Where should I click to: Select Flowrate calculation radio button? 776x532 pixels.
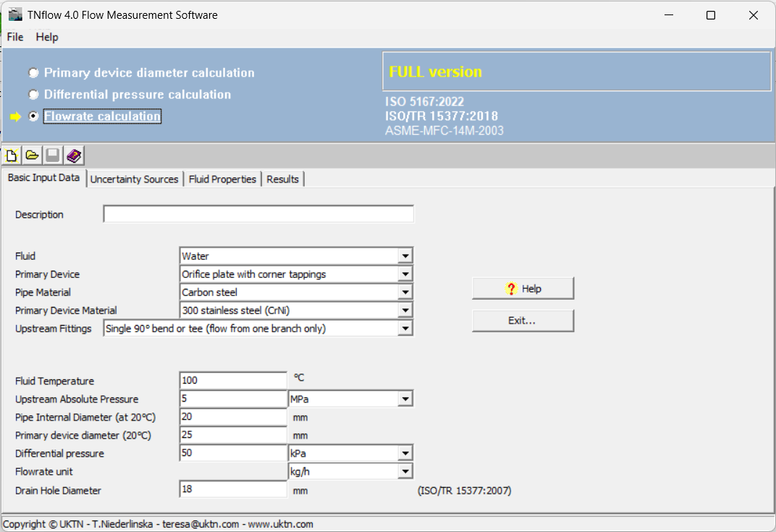pos(33,117)
